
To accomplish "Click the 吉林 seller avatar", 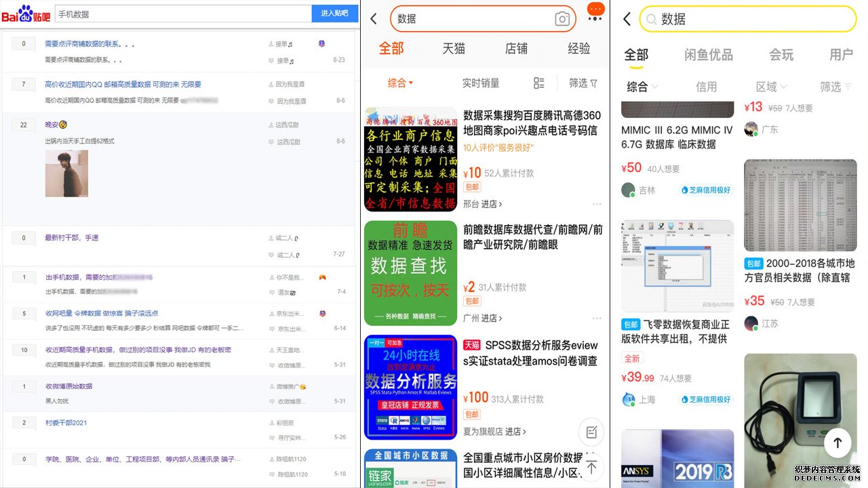I will pos(628,190).
